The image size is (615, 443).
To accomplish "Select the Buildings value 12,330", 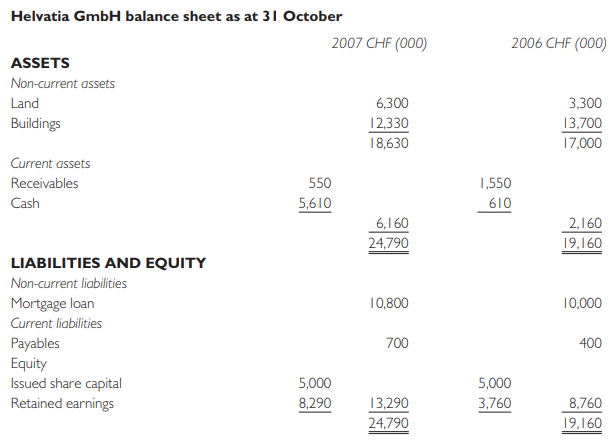I will tap(389, 124).
